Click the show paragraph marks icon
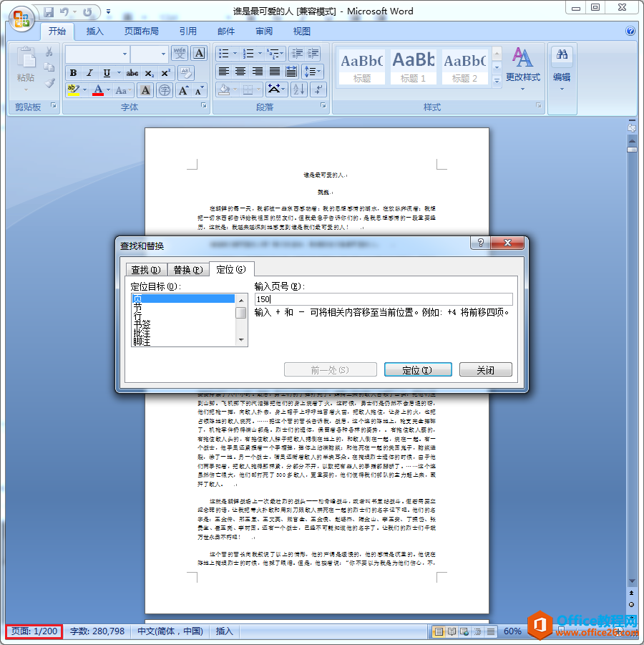The image size is (644, 645). click(x=318, y=89)
